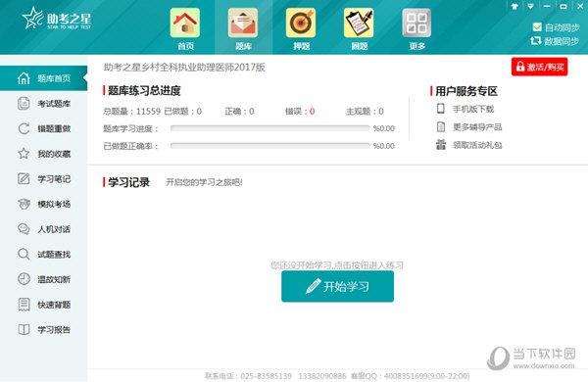Click the red 激活/购买 button

point(539,67)
